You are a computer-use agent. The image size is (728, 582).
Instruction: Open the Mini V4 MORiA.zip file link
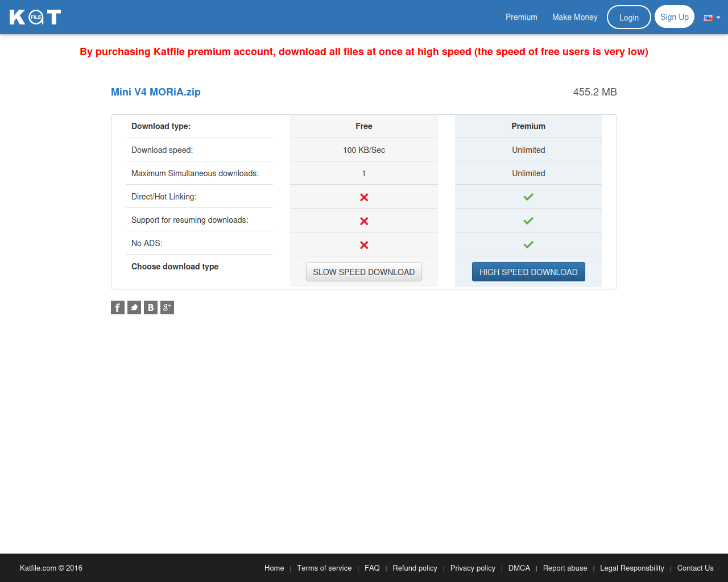[156, 92]
